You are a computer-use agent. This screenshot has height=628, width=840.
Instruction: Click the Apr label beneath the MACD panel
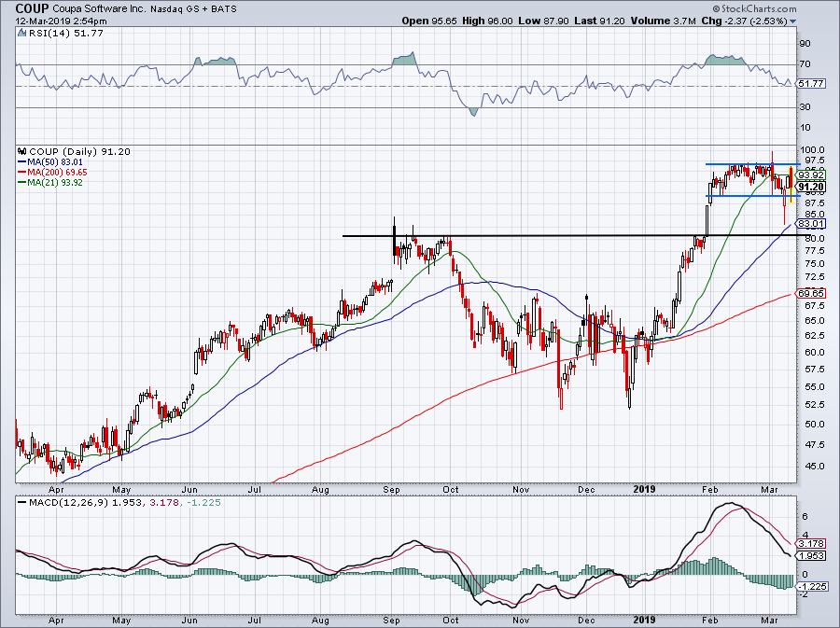(56, 620)
